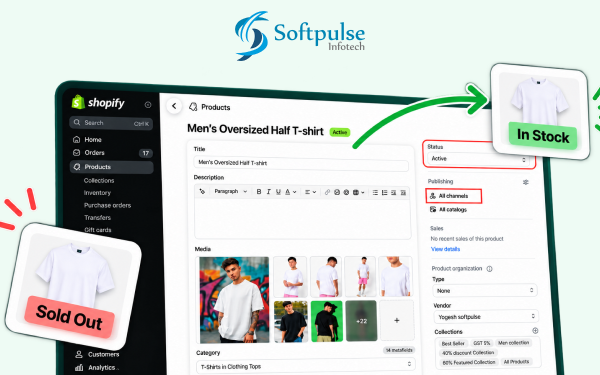Click the Men collection tag
Image resolution: width=600 pixels, height=375 pixels.
514,343
